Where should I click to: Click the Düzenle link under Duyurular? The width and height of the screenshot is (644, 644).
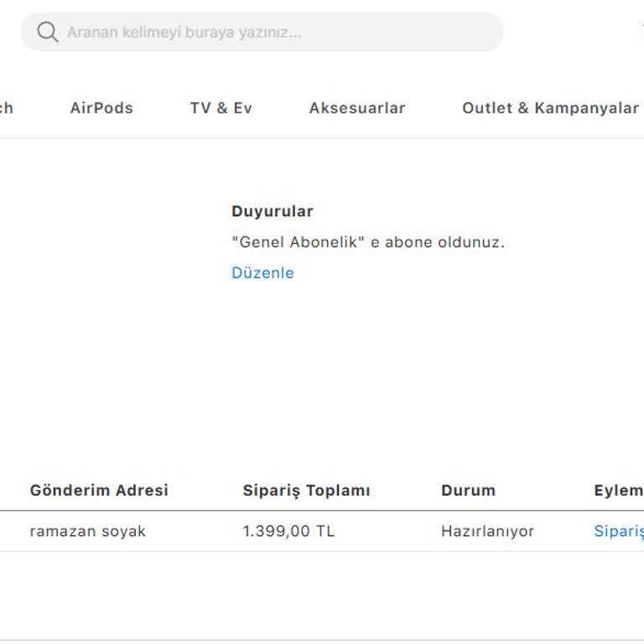[262, 273]
